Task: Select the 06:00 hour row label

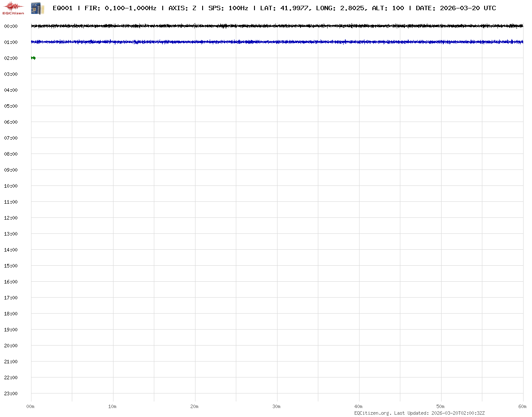Action: point(11,122)
